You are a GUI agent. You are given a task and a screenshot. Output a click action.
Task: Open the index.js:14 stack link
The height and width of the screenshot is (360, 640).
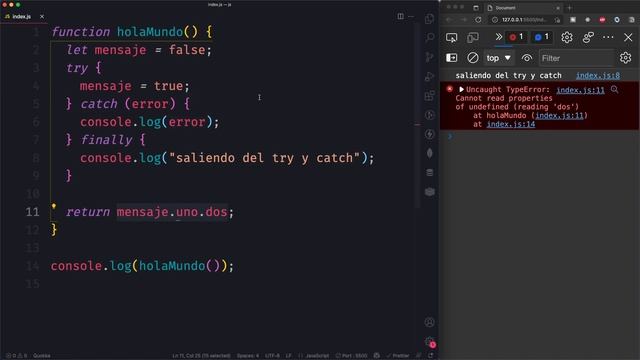[511, 124]
